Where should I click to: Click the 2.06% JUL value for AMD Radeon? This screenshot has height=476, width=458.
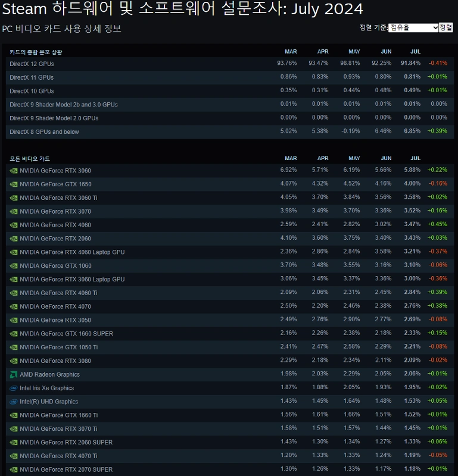[x=412, y=374]
